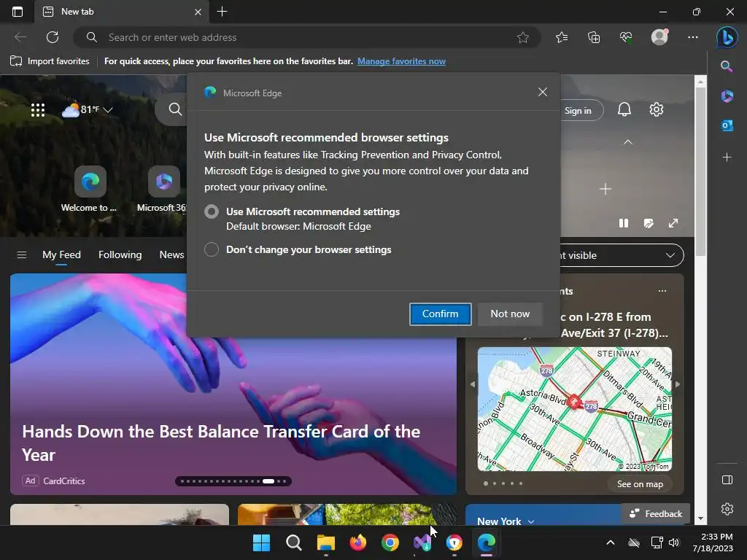747x560 pixels.
Task: Click Manage favorites now link
Action: [x=401, y=61]
